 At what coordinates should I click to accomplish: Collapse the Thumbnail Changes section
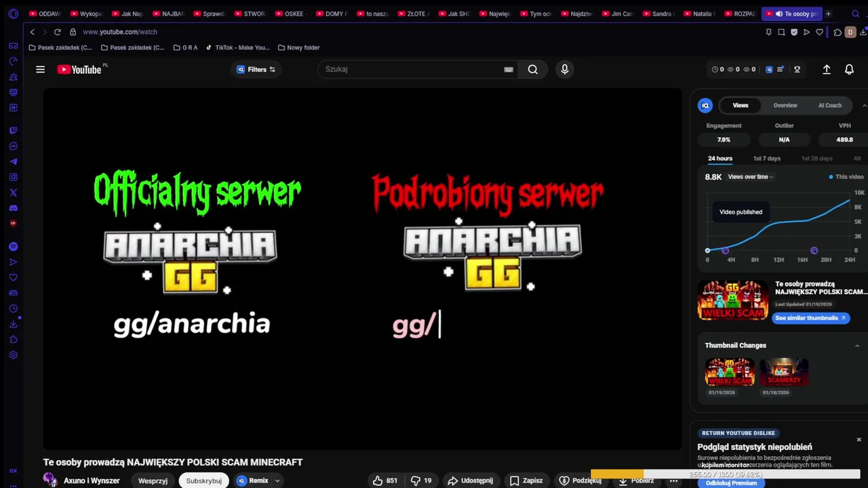[x=857, y=346]
